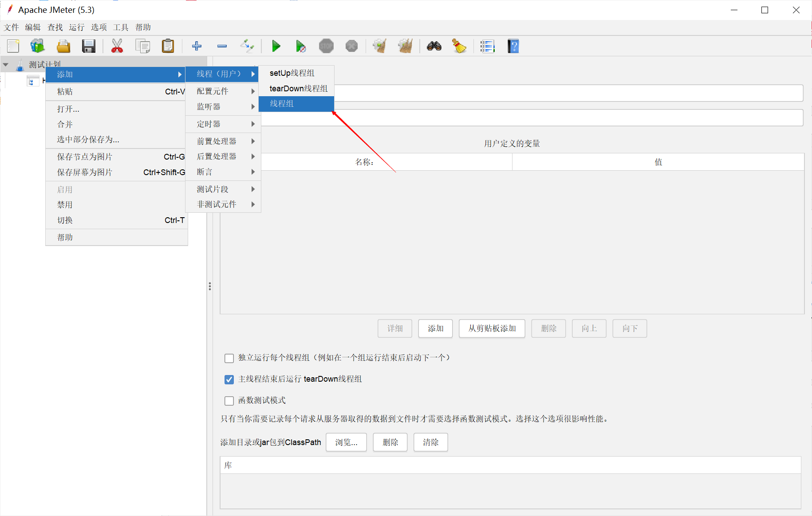
Task: Expand the 前置处理器 submenu
Action: coord(223,141)
